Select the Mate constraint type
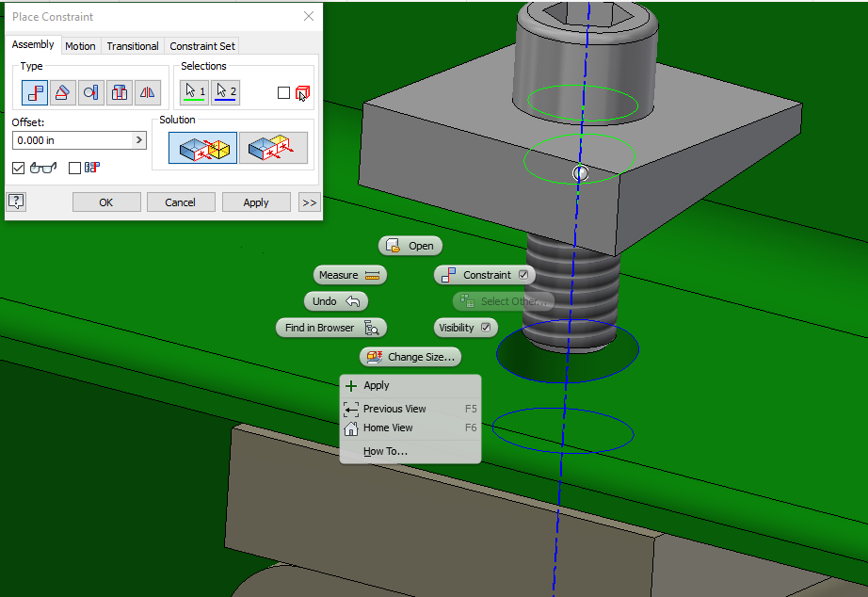This screenshot has width=868, height=597. coord(36,92)
